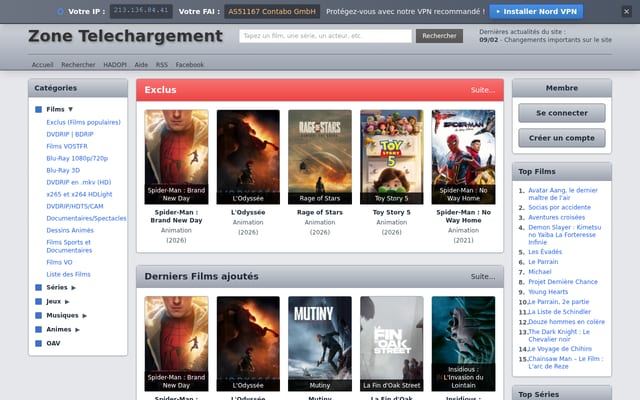This screenshot has height=400, width=640.
Task: Focus the film search input field
Action: 325,36
